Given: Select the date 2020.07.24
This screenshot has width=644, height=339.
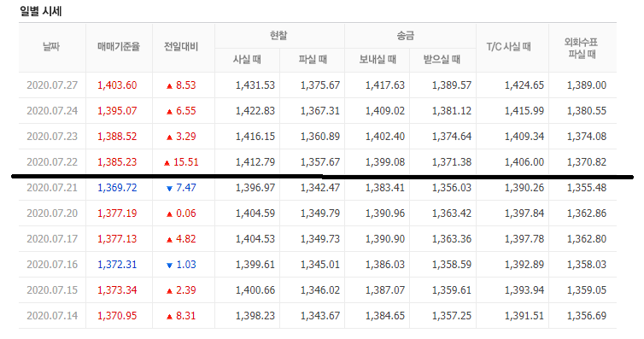Looking at the screenshot, I should (x=52, y=111).
